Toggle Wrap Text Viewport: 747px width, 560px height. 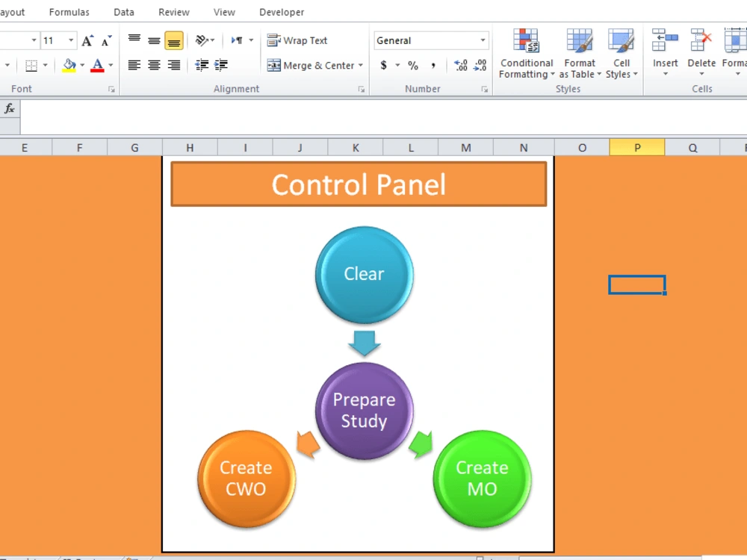(x=297, y=40)
